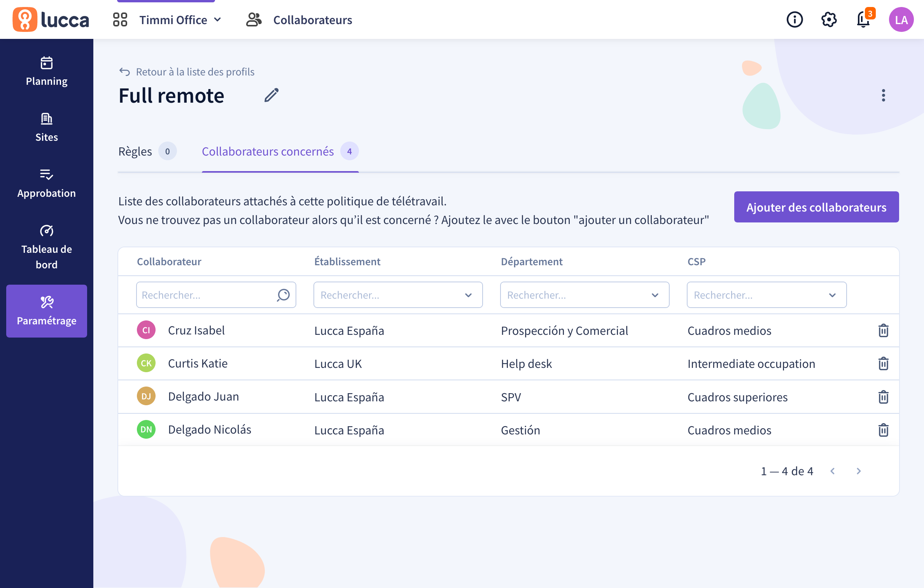Click the CK avatar for Curtis Katie
This screenshot has height=588, width=924.
pyautogui.click(x=146, y=363)
